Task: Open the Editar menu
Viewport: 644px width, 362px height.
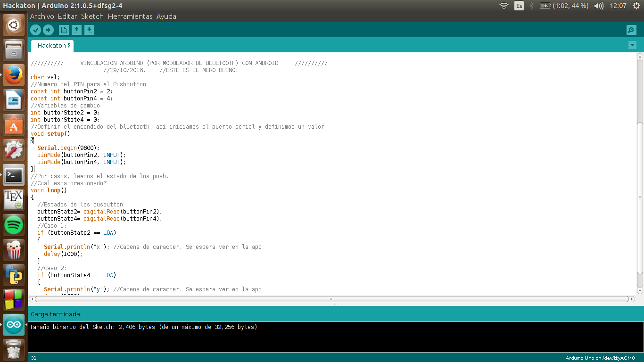Action: [67, 16]
